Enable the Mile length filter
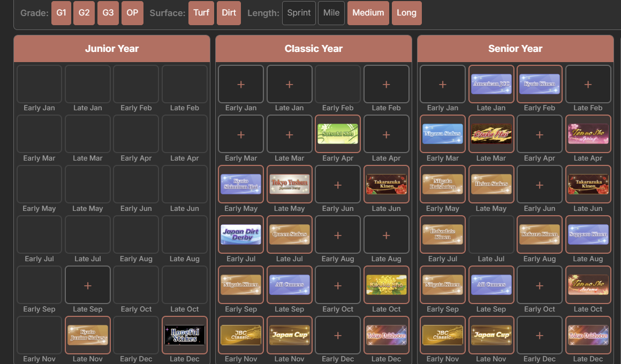This screenshot has height=364, width=621. pos(331,13)
